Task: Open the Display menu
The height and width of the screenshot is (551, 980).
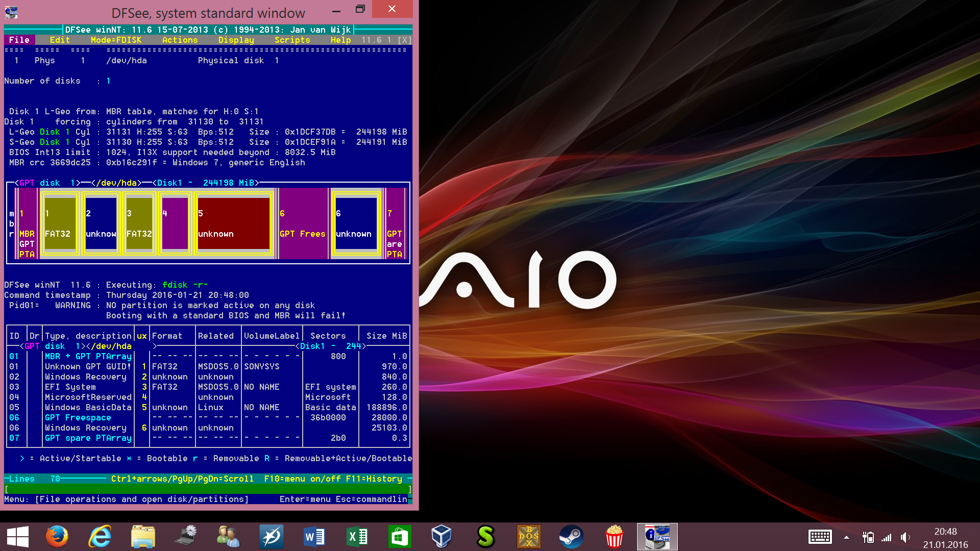Action: coord(236,40)
